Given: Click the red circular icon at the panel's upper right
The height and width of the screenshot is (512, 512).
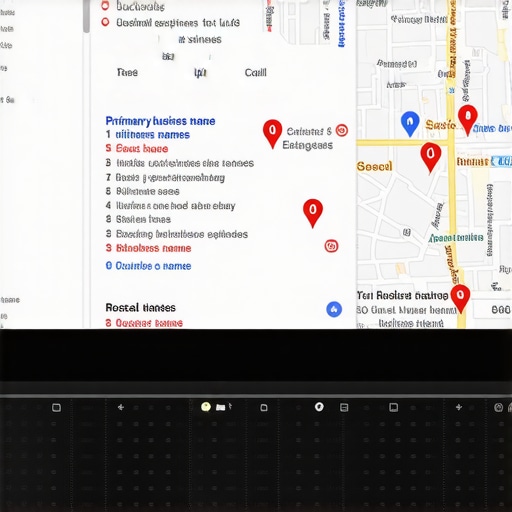Looking at the screenshot, I should [x=342, y=130].
